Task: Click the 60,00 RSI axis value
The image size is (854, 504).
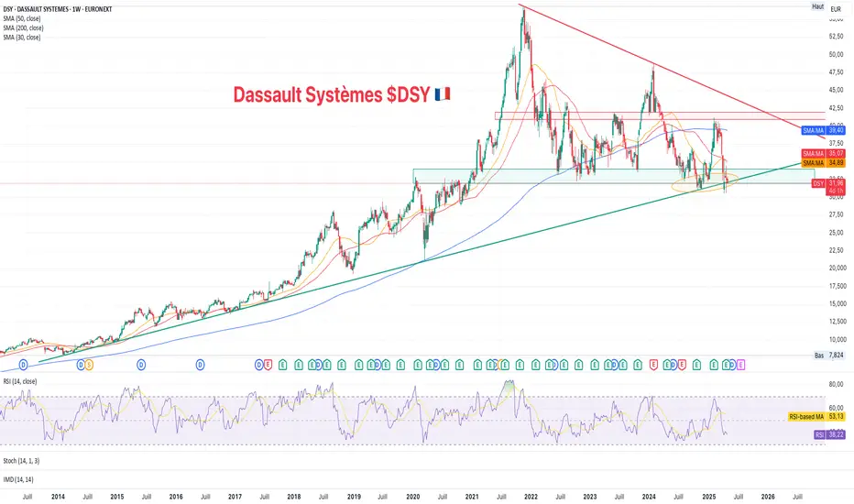Action: point(836,408)
